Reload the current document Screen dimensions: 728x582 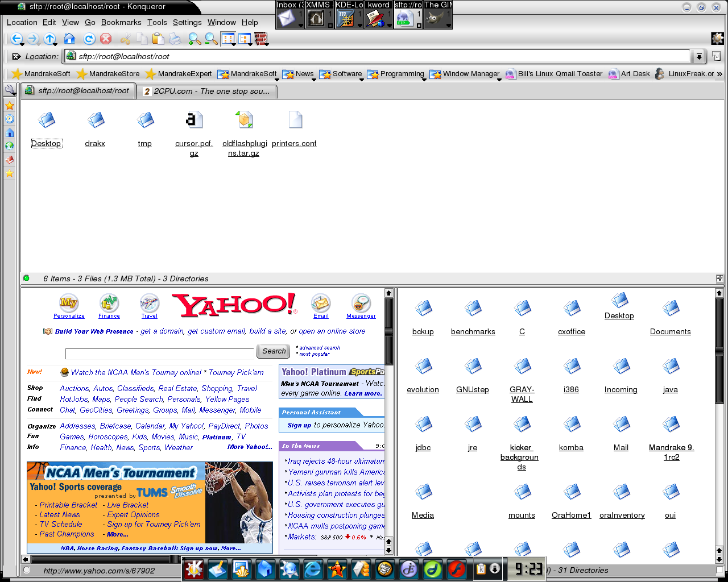[89, 39]
